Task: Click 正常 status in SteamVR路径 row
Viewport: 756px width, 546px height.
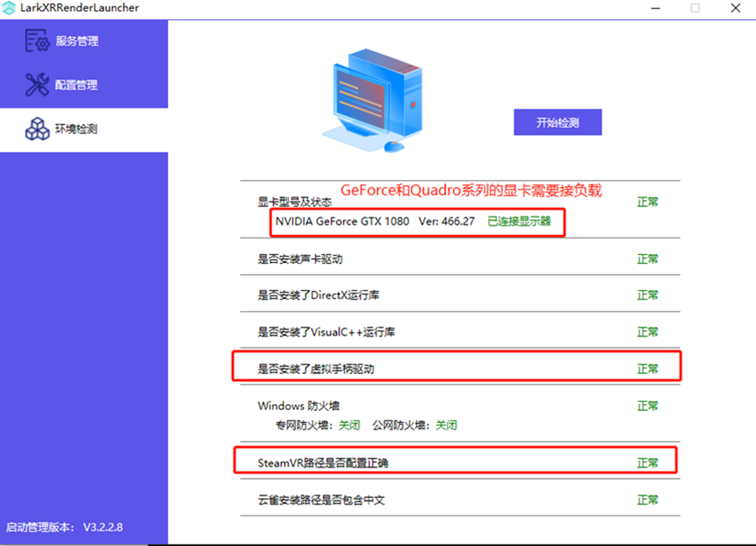Action: pyautogui.click(x=647, y=463)
